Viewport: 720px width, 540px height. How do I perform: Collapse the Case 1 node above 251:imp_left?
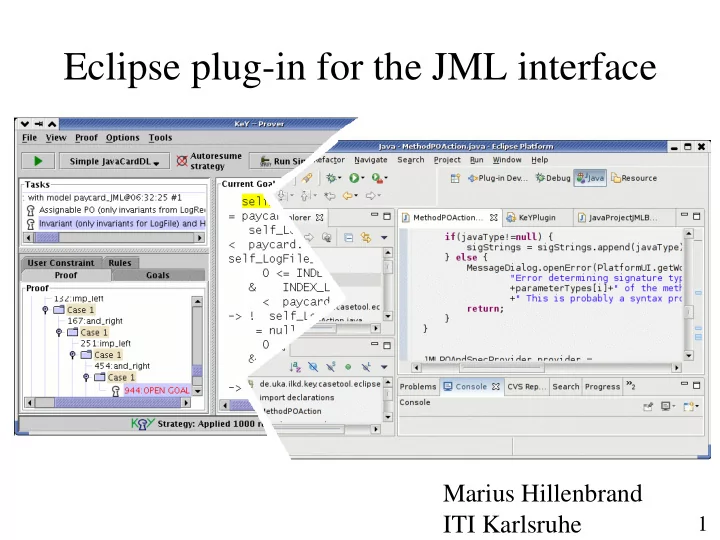point(59,332)
